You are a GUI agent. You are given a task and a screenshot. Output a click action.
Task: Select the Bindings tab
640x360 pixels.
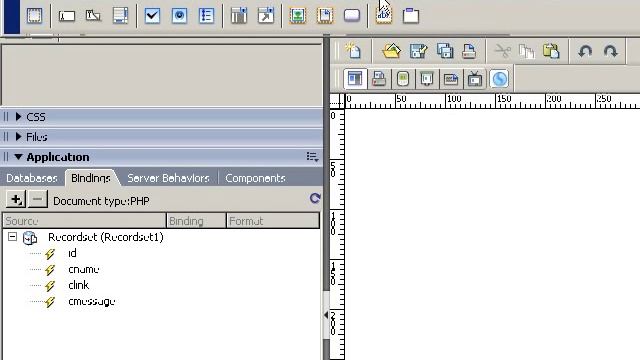coord(91,178)
